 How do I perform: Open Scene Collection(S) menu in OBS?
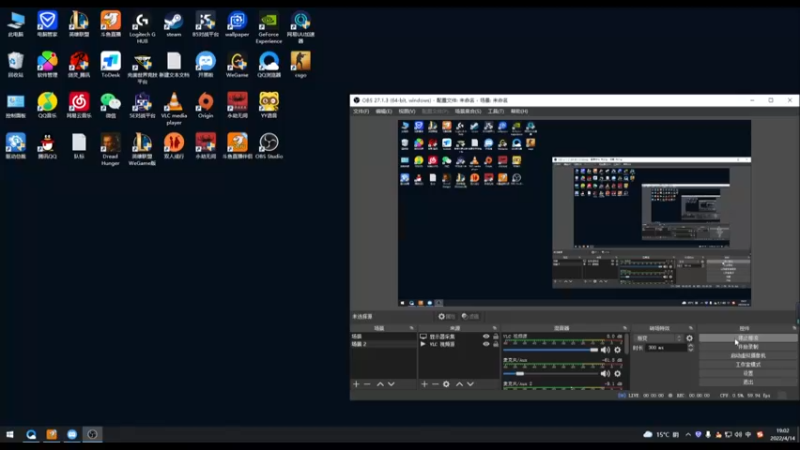point(468,111)
